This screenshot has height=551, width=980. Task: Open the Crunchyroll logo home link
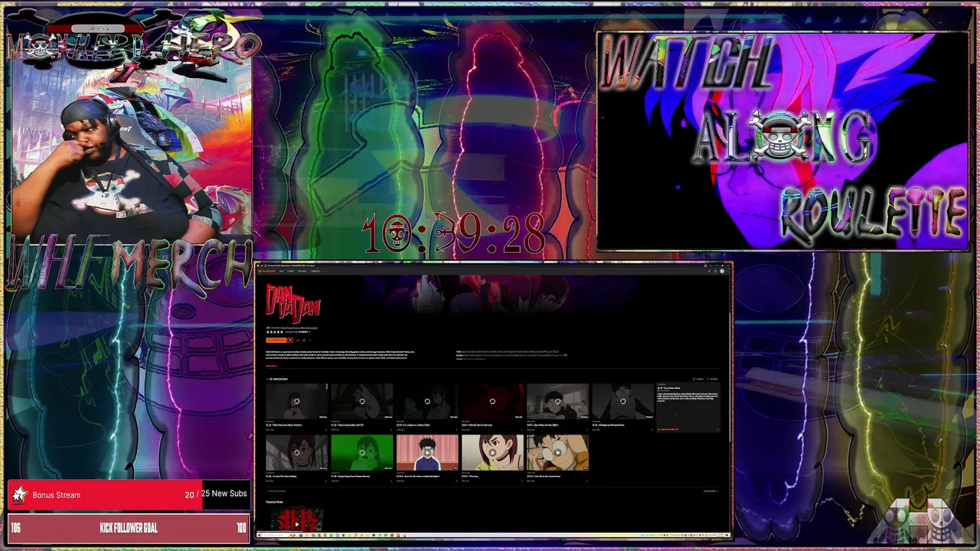[x=267, y=271]
